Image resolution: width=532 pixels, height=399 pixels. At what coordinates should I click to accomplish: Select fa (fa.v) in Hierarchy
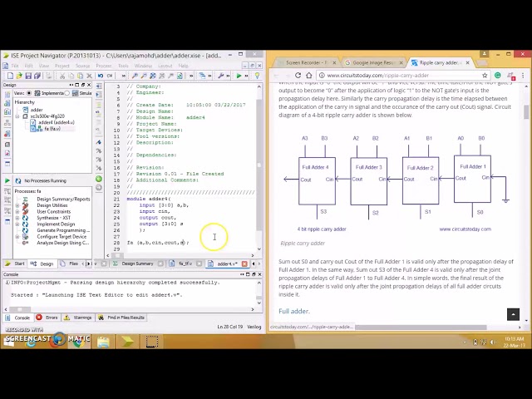click(52, 129)
